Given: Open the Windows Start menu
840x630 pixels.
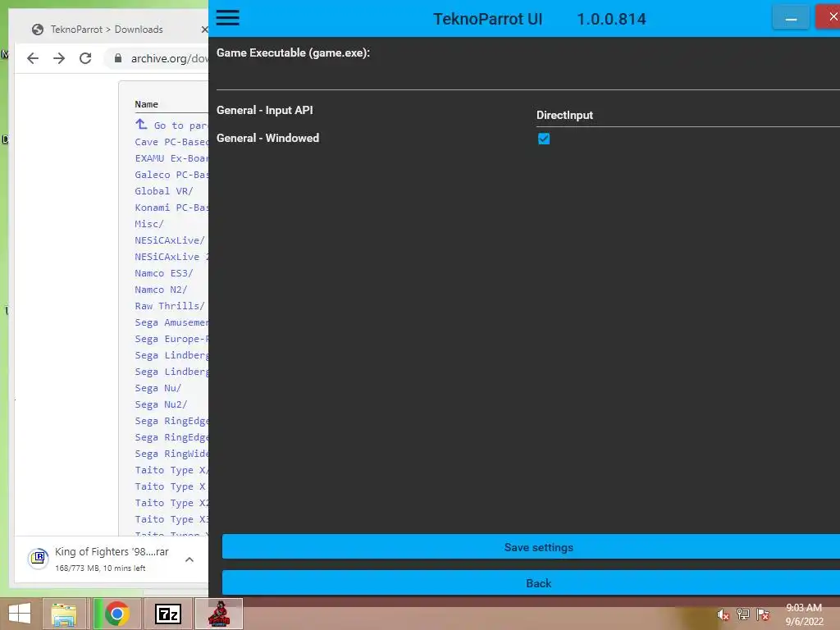Looking at the screenshot, I should pyautogui.click(x=20, y=614).
